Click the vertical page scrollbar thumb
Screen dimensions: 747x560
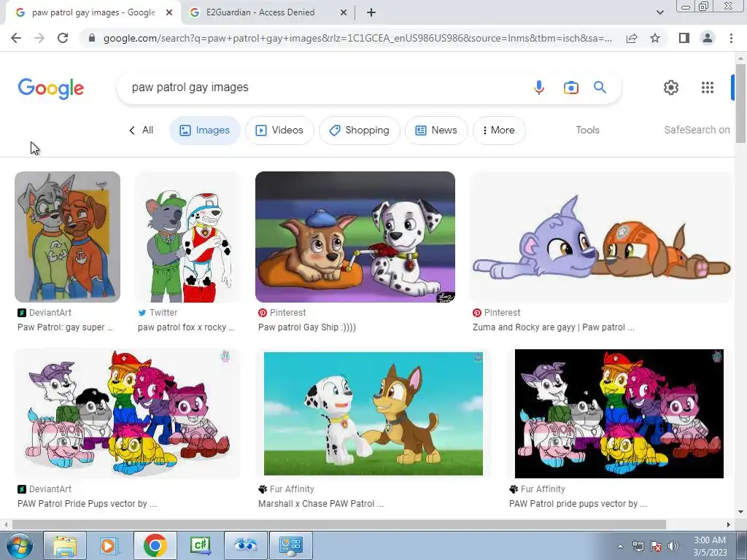tap(740, 102)
